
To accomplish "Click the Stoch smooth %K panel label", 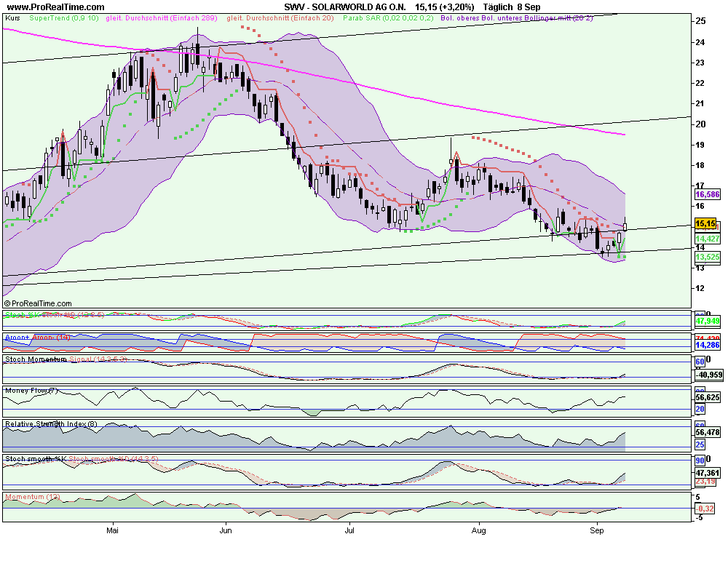I will pyautogui.click(x=36, y=458).
